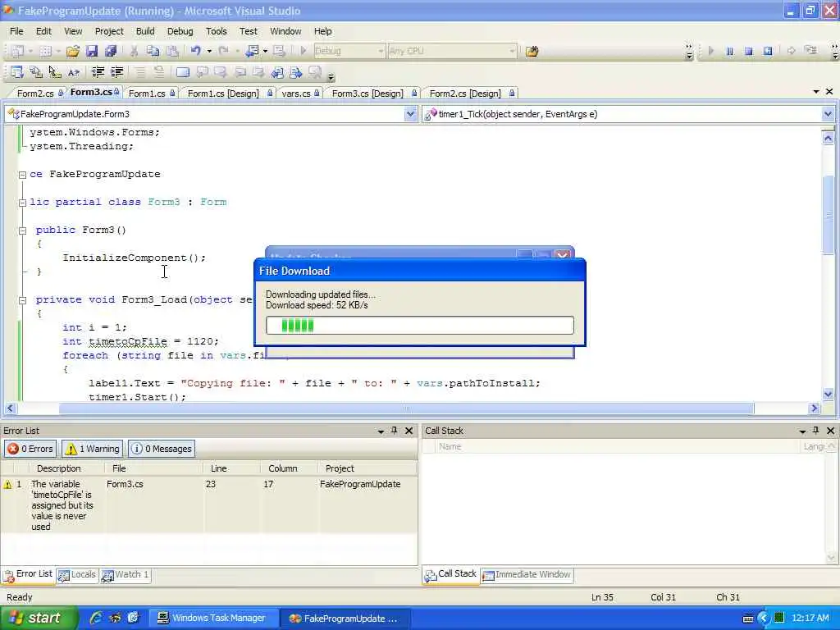Click the editor scroll up arrow
Image resolution: width=840 pixels, height=630 pixels.
click(x=828, y=139)
